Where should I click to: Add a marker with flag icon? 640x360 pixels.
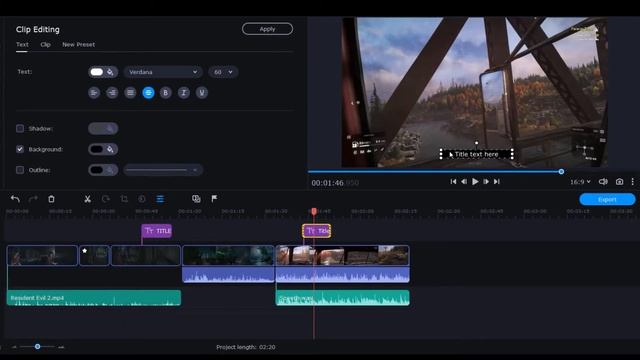tap(214, 199)
